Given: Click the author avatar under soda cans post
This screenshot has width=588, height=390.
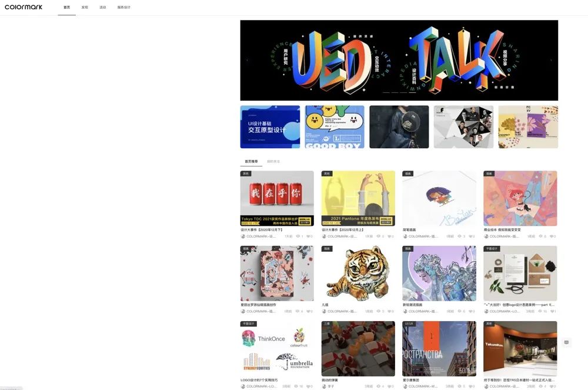Looking at the screenshot, I should point(243,236).
